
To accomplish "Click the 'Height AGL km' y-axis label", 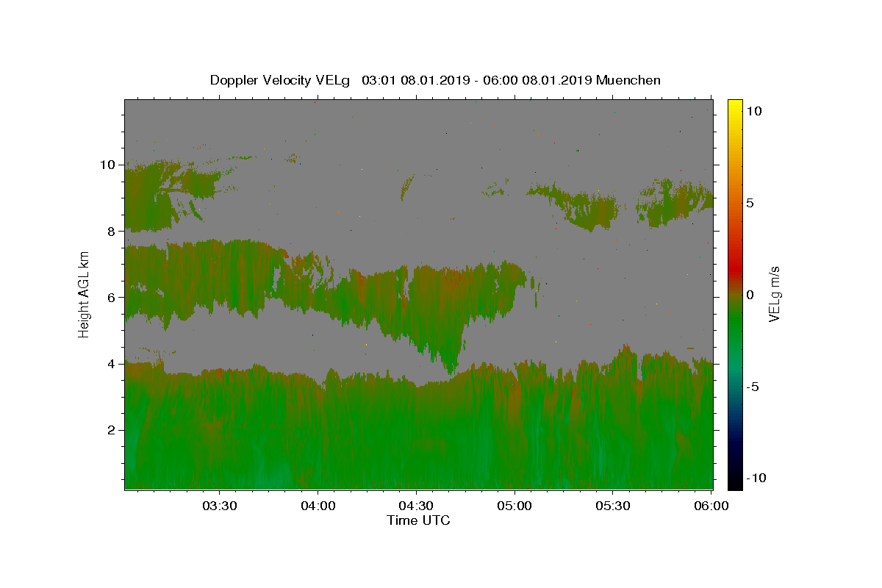I will pyautogui.click(x=85, y=293).
